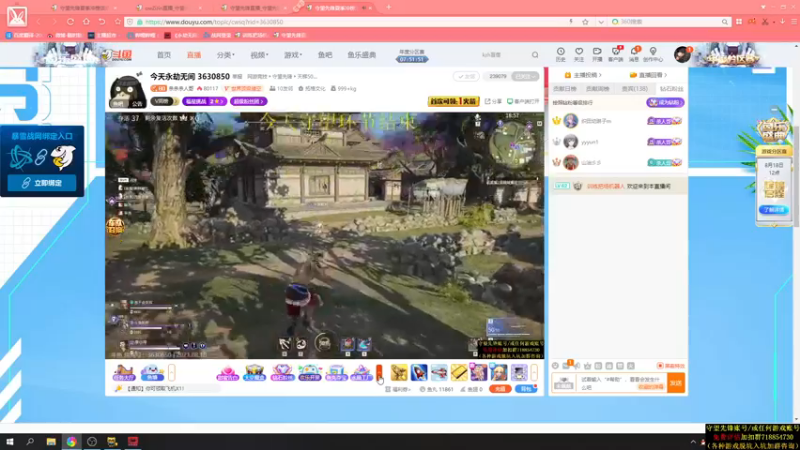
Task: Open the pink gem activity icon
Action: click(x=228, y=373)
